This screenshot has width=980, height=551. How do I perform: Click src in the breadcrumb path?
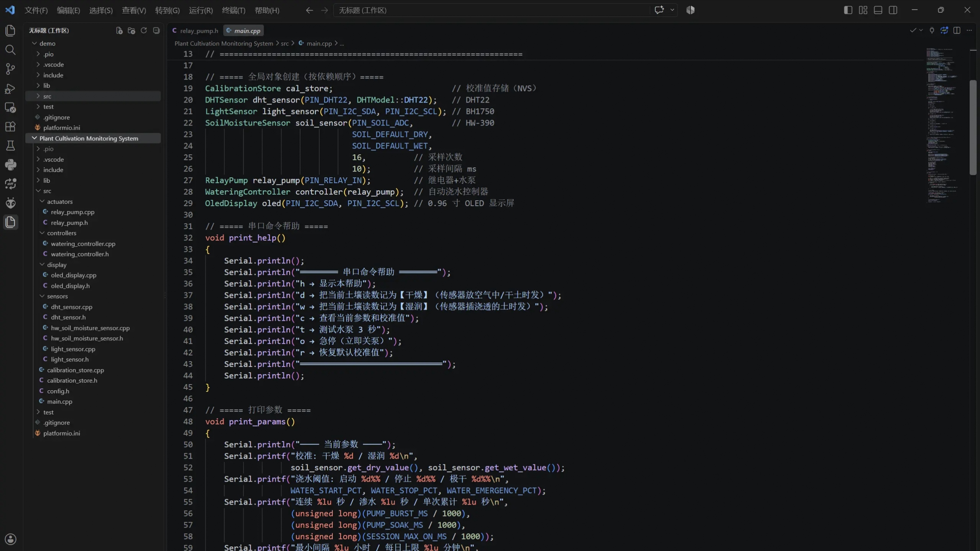click(284, 43)
